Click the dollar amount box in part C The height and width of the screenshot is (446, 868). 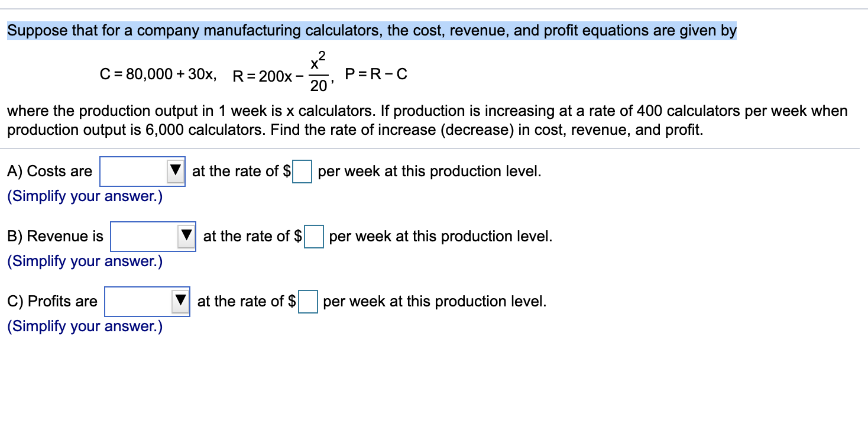click(x=308, y=301)
